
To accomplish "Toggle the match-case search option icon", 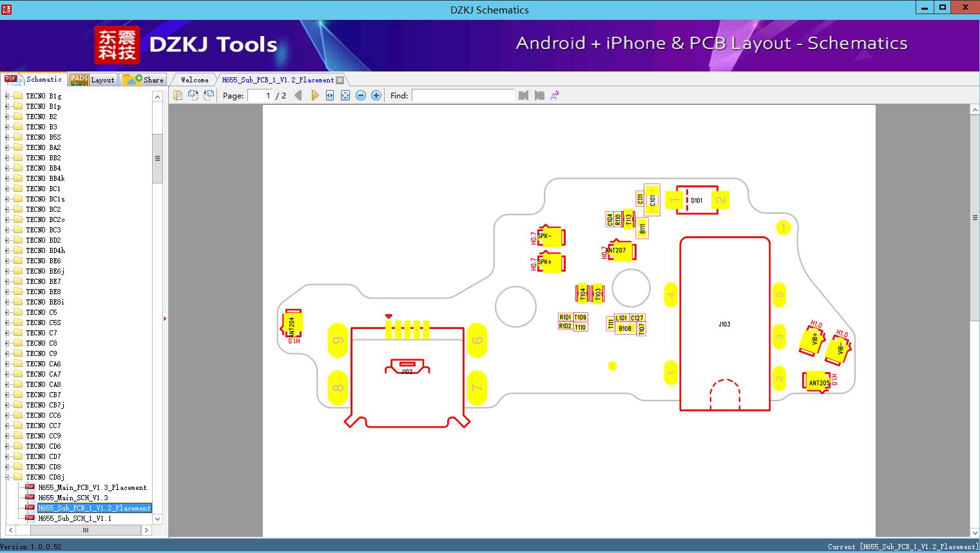I will [554, 95].
